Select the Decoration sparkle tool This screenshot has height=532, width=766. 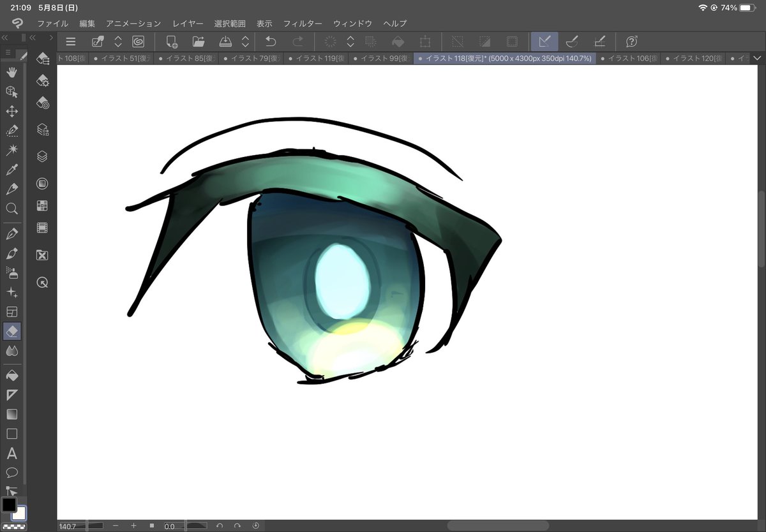(11, 292)
